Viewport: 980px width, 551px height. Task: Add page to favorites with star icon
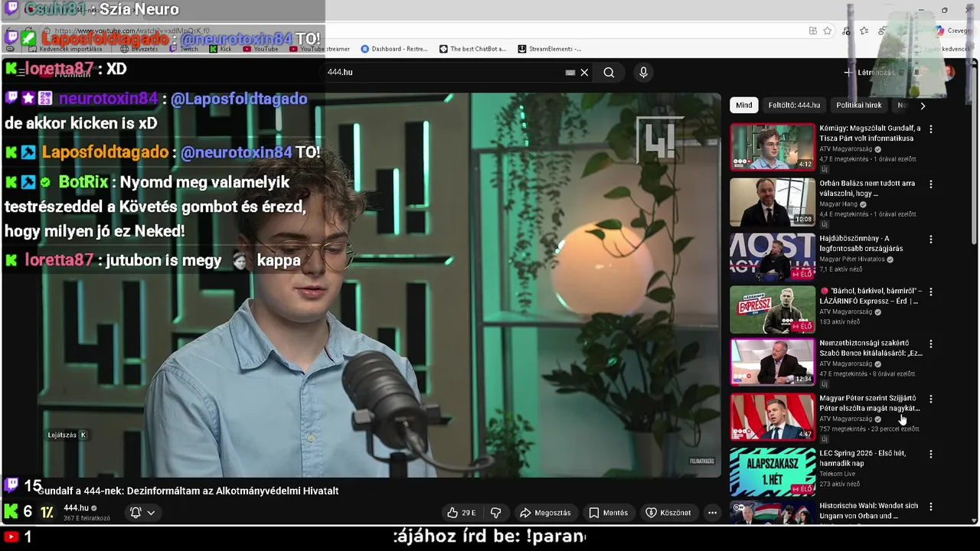[x=828, y=31]
